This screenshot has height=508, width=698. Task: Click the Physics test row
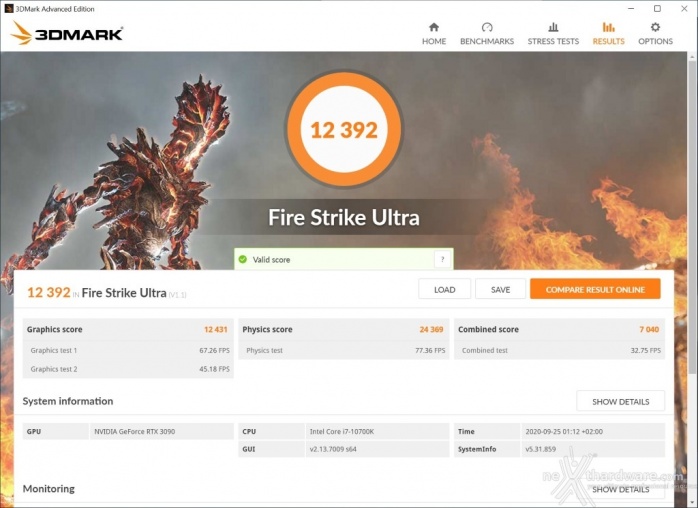coord(344,350)
